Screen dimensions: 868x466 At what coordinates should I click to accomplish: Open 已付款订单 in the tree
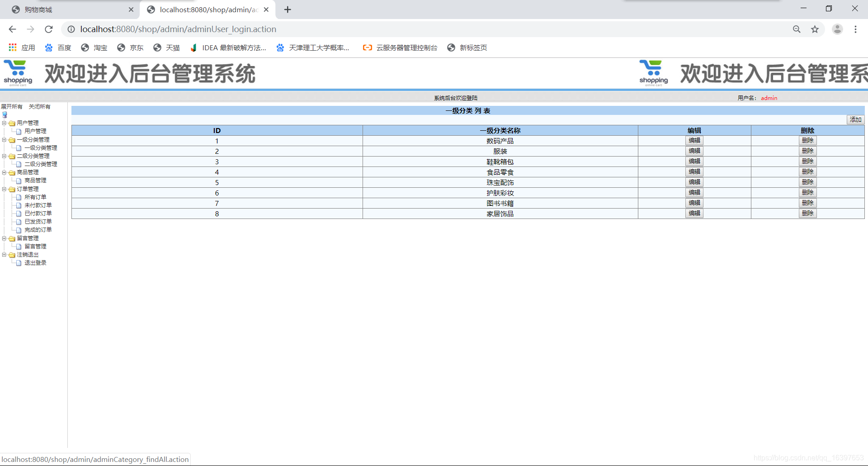[x=38, y=213]
